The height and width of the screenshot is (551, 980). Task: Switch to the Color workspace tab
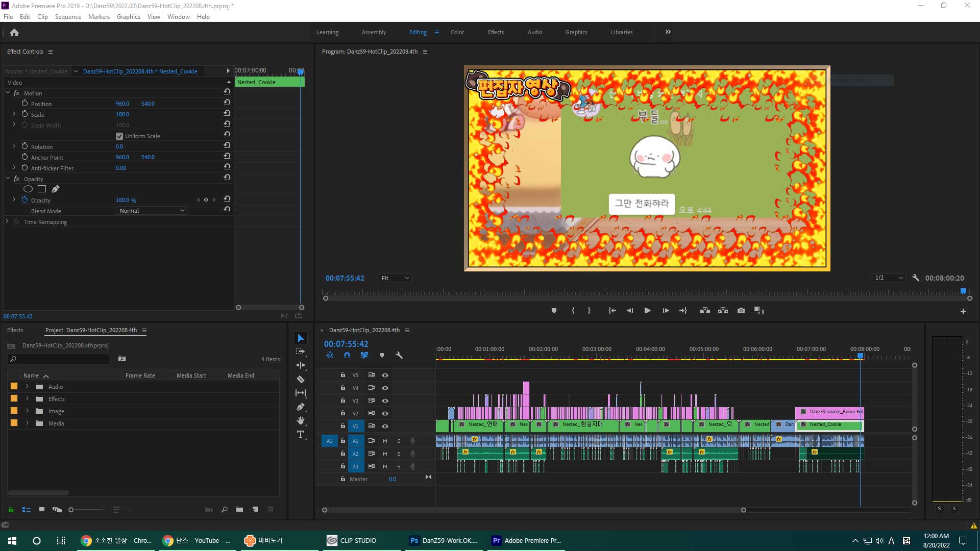pyautogui.click(x=457, y=32)
